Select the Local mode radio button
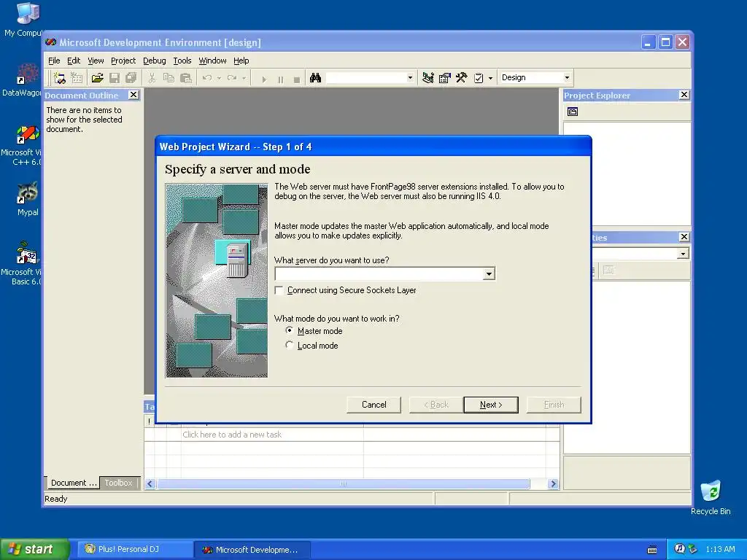747x560 pixels. point(289,345)
